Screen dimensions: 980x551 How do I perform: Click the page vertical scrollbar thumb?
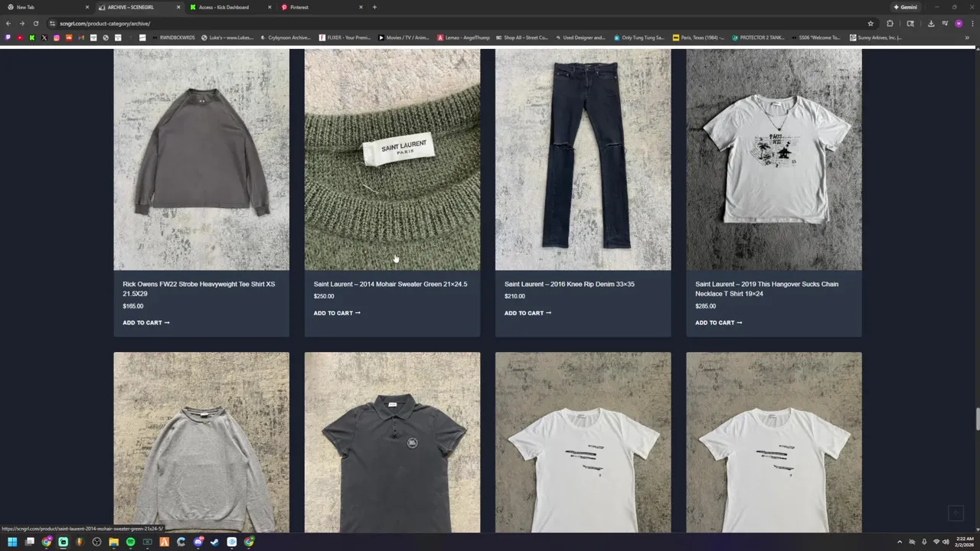click(x=977, y=420)
